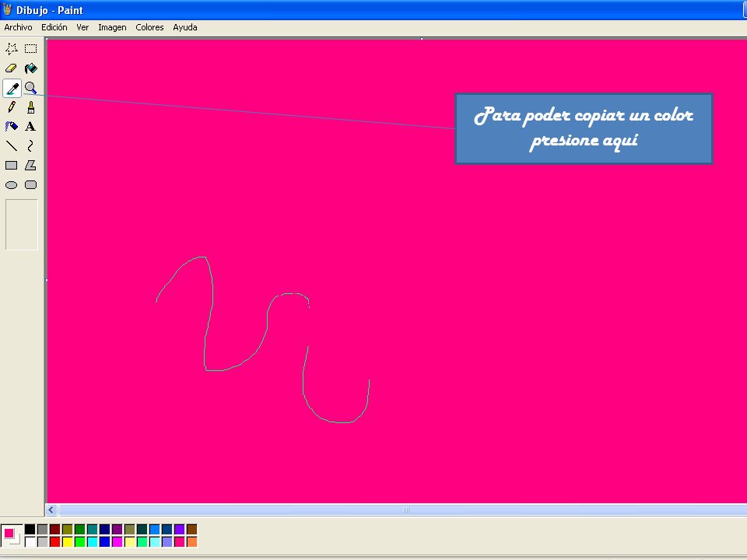Select the Rounded Rectangle tool

pos(31,185)
